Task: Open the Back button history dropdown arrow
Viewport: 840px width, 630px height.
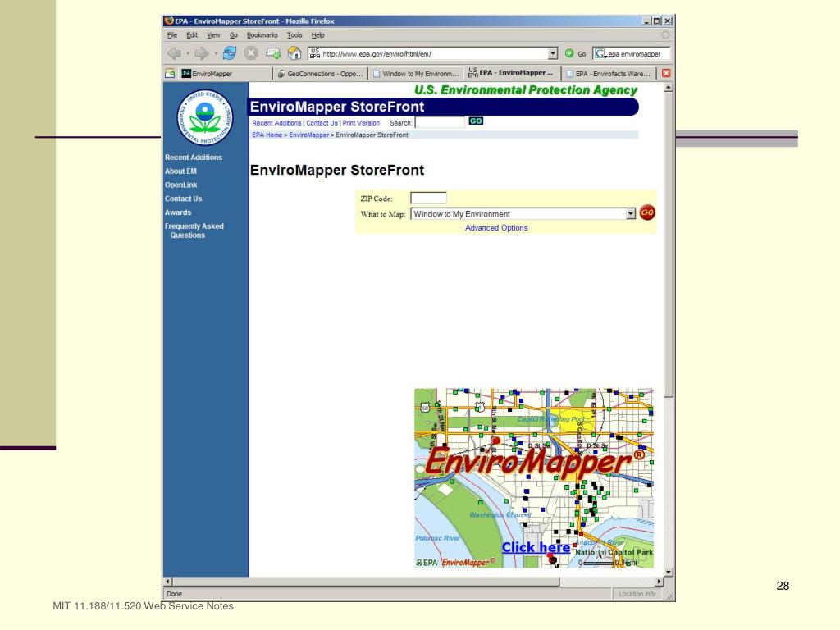Action: pyautogui.click(x=188, y=53)
